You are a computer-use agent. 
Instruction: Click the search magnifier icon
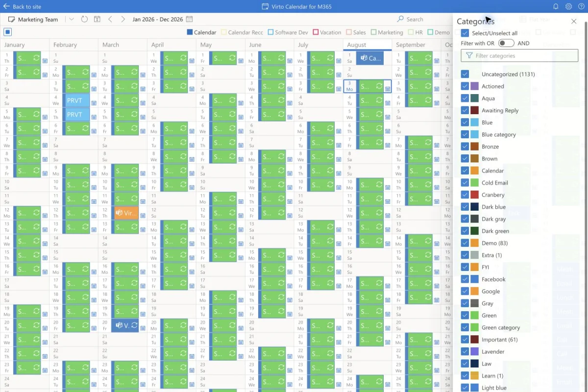(401, 20)
